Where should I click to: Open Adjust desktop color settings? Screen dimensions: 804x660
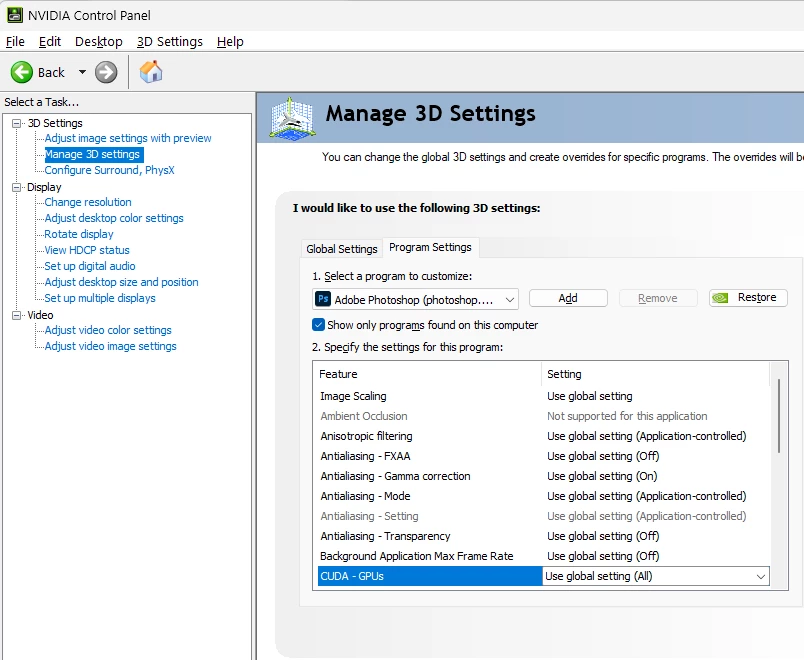click(x=114, y=218)
